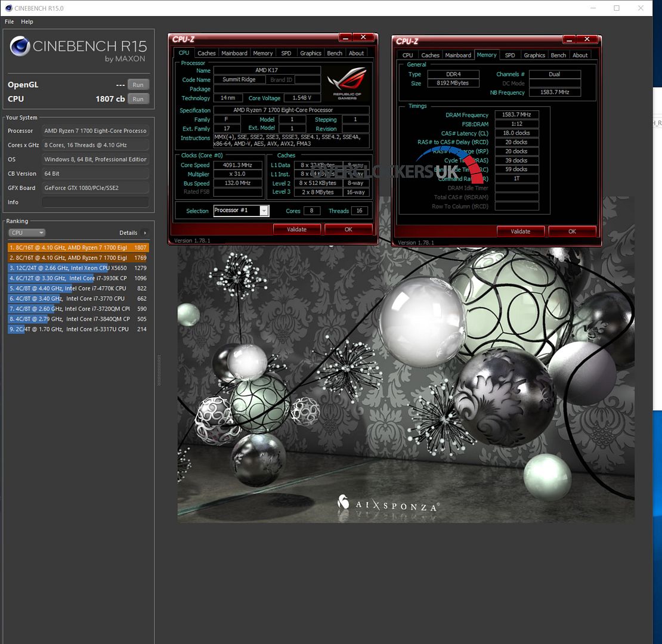
Task: Click the Core Voltage 1.548 V value
Action: click(x=302, y=98)
